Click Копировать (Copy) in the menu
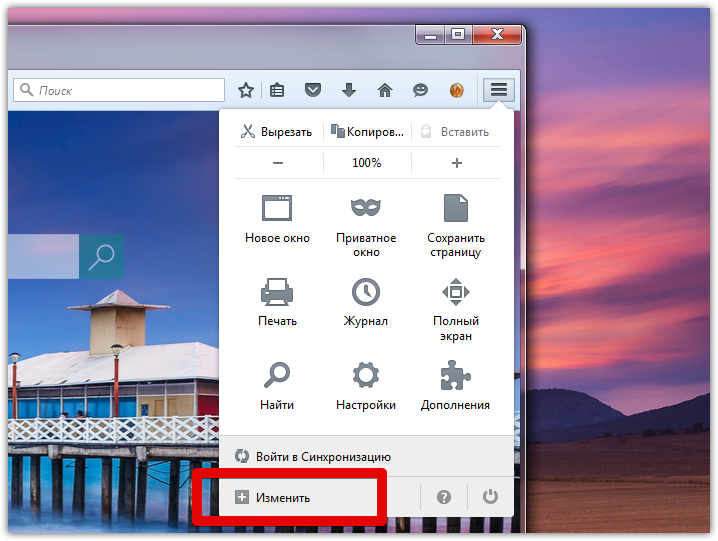718x541 pixels. pos(368,132)
